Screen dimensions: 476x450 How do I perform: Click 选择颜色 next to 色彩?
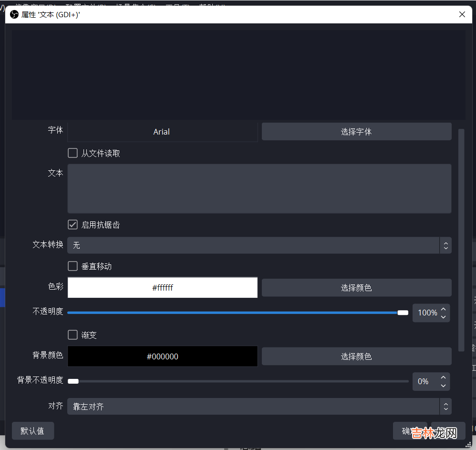click(356, 288)
